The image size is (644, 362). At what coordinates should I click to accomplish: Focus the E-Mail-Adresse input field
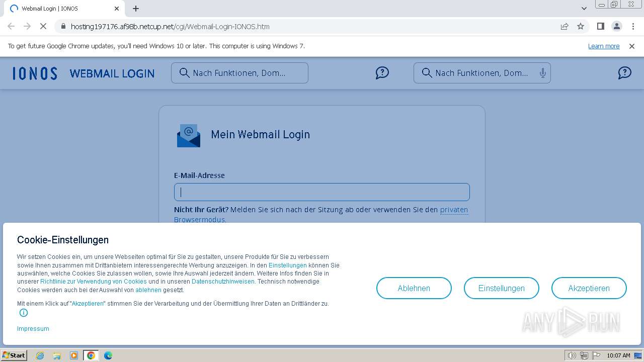pyautogui.click(x=322, y=192)
